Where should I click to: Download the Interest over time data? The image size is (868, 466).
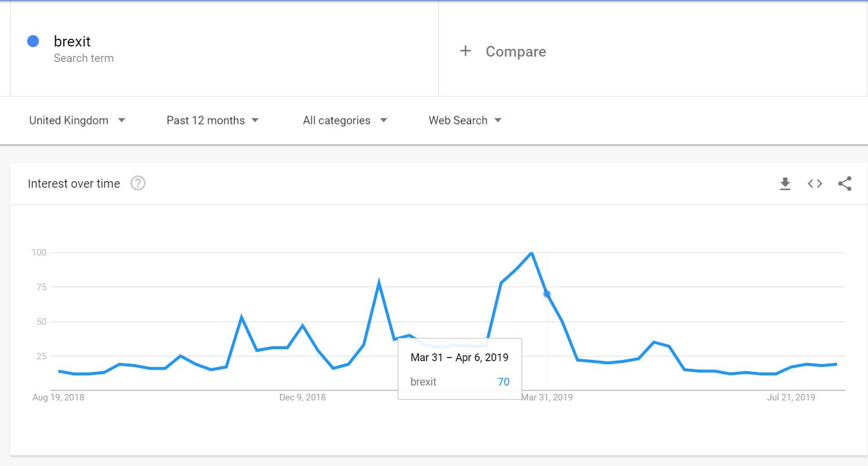tap(785, 184)
